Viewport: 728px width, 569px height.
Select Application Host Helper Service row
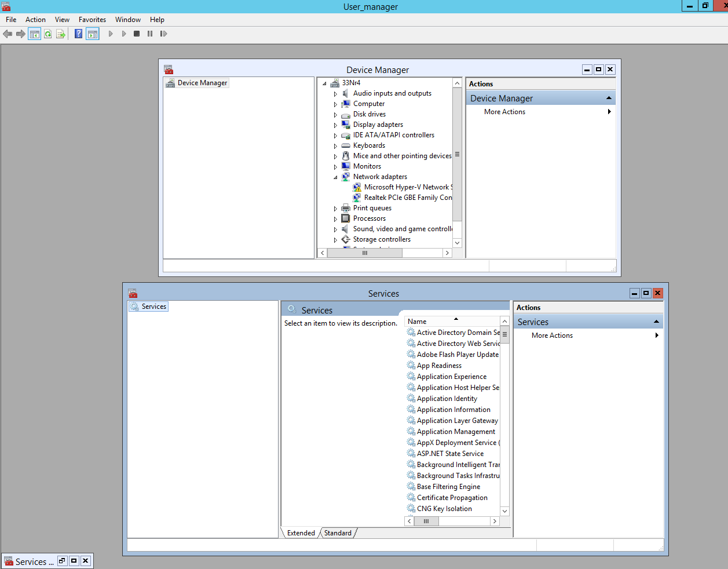[x=453, y=388]
